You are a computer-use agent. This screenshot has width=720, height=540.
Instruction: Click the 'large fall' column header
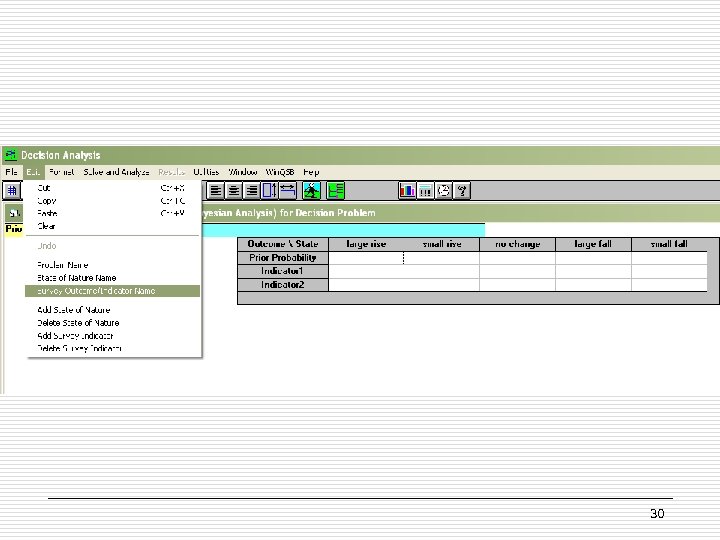tap(593, 244)
